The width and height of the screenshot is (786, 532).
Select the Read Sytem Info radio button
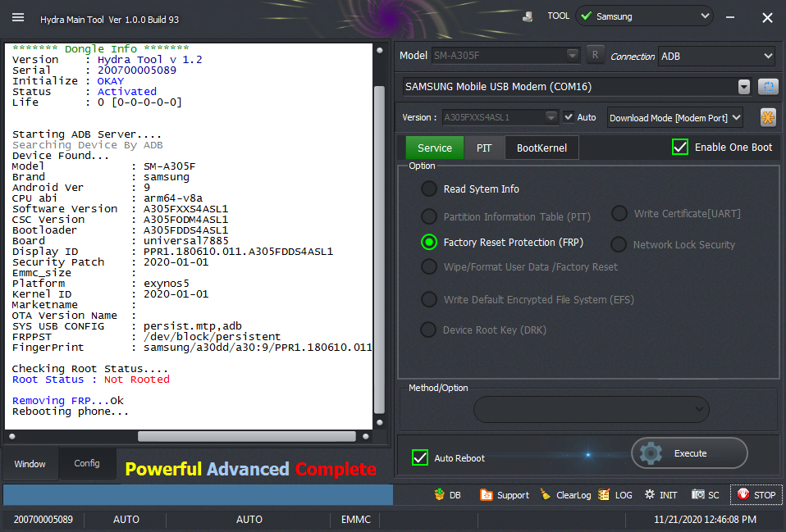(x=428, y=189)
